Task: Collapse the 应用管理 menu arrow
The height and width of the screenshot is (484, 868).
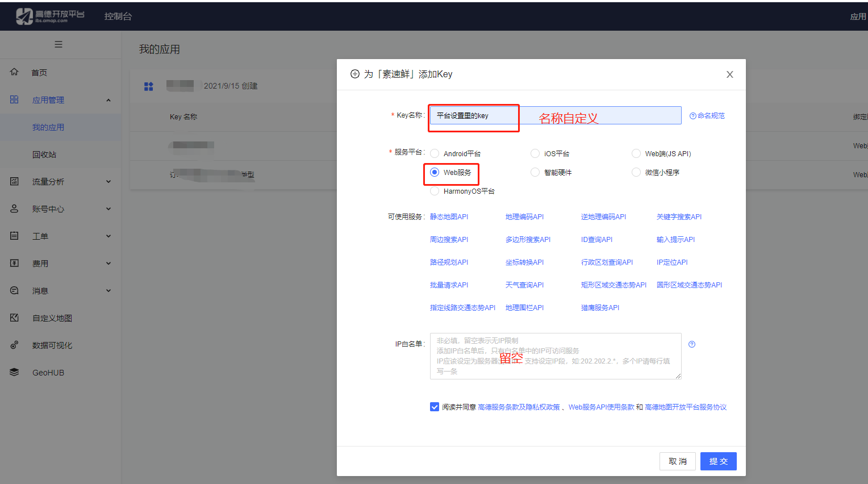Action: point(108,100)
